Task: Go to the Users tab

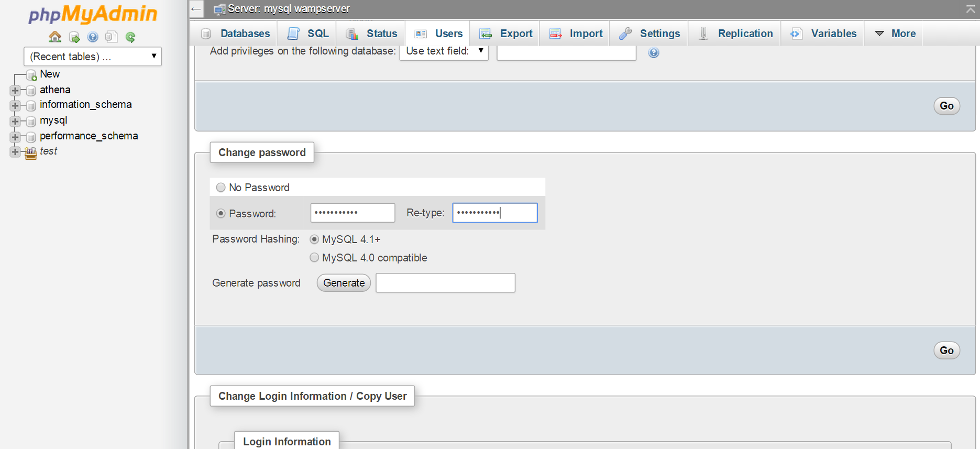Action: [438, 34]
